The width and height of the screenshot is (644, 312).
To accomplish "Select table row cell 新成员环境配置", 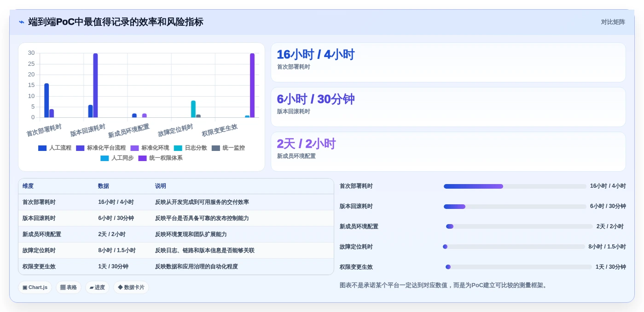I will [x=42, y=235].
